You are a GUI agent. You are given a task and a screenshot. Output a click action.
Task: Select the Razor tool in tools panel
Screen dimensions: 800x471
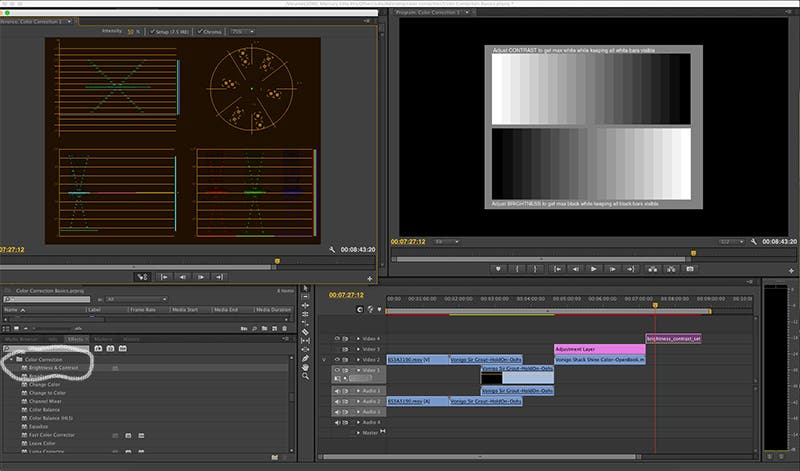pos(305,332)
